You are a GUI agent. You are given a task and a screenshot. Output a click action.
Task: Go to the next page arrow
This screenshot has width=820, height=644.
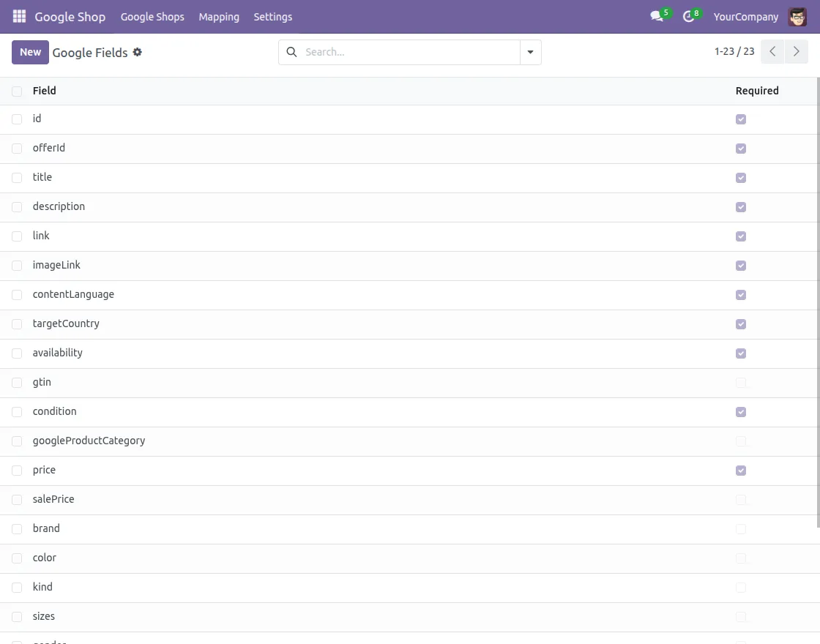[797, 52]
